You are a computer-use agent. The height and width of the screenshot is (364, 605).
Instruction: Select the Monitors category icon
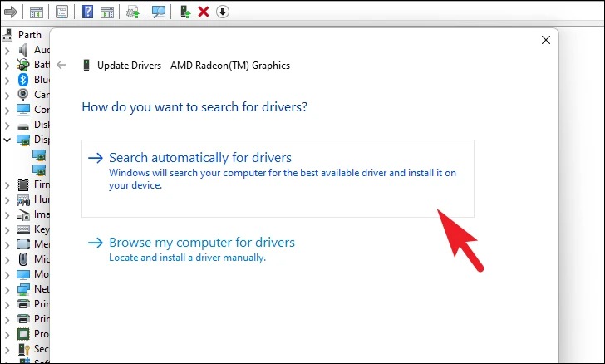tap(22, 274)
